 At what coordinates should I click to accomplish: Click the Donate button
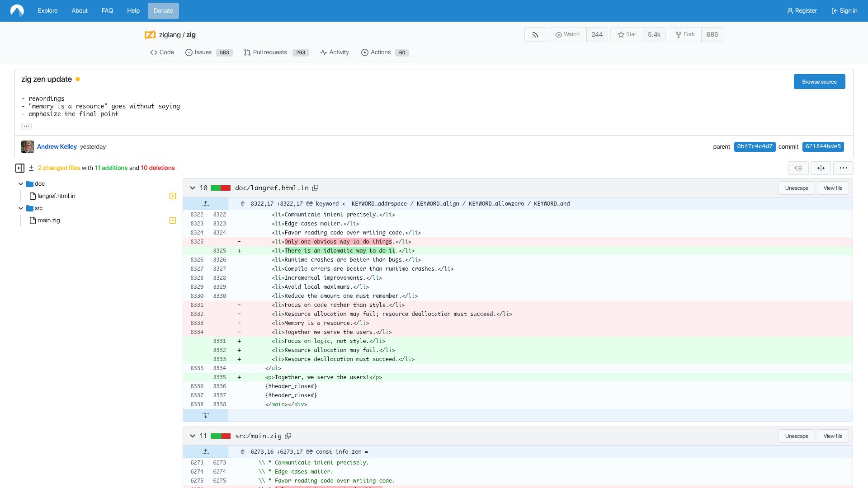click(x=163, y=11)
